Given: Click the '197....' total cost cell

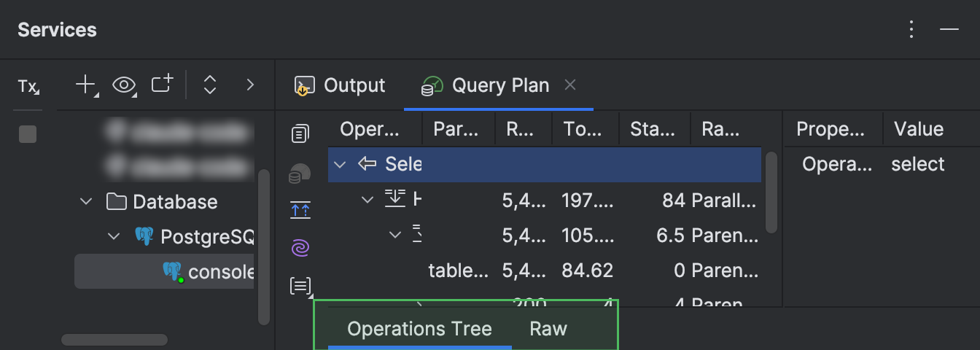Looking at the screenshot, I should (587, 200).
